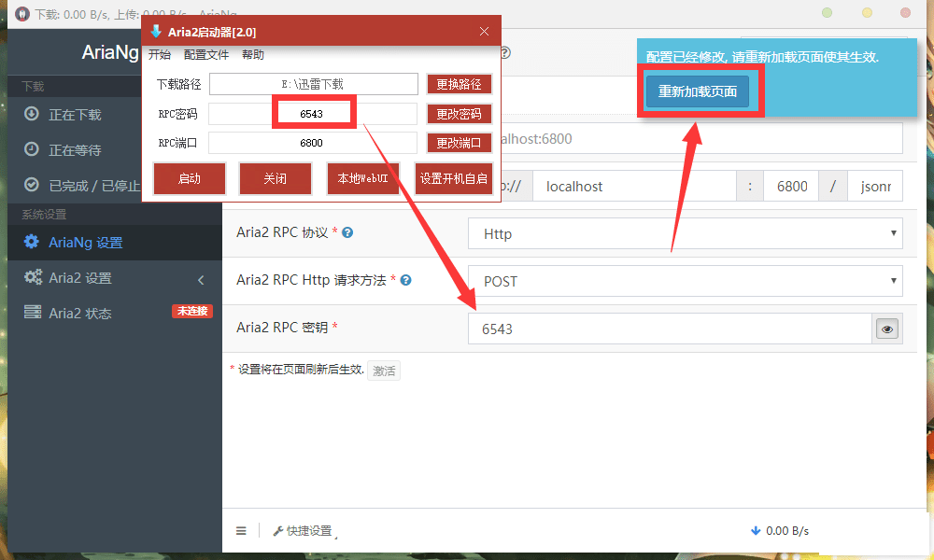Screen dimensions: 934x560
Task: Toggle RPC secret visibility eye icon
Action: (887, 329)
